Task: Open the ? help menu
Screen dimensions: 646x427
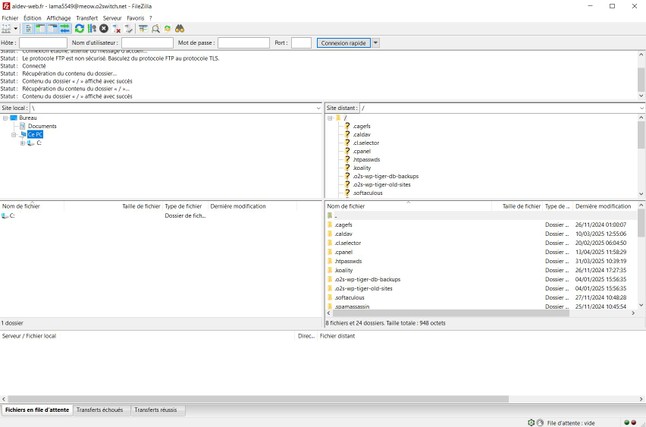Action: pos(150,18)
